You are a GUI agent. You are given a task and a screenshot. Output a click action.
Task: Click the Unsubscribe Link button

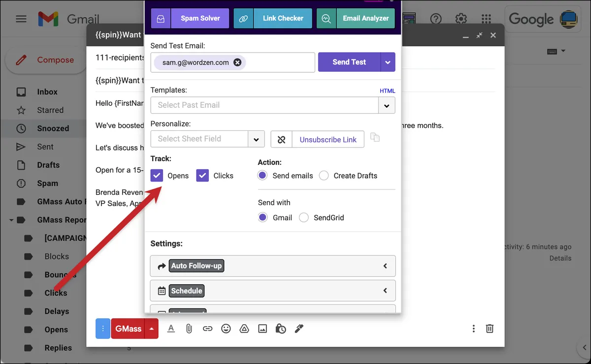coord(328,139)
